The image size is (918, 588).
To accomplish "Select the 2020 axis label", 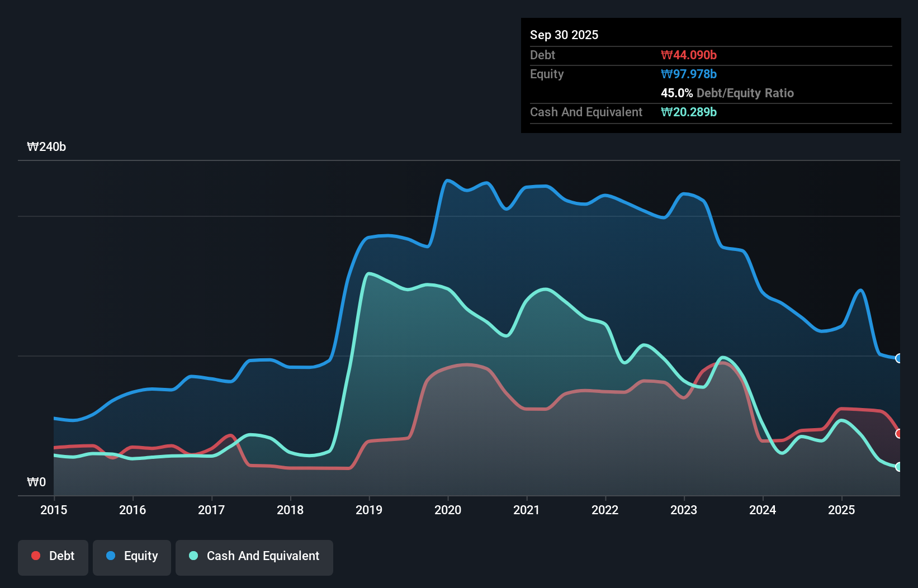I will [x=447, y=510].
